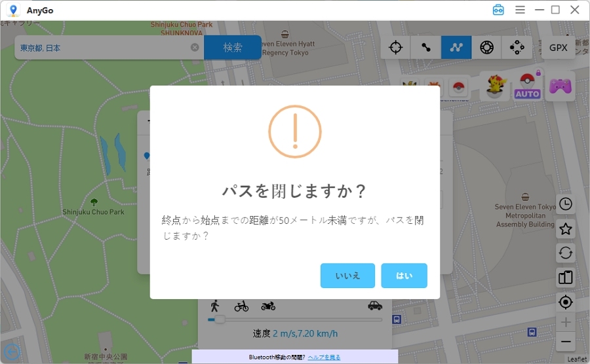Recenter map with the target location icon
590x364 pixels.
pyautogui.click(x=565, y=302)
